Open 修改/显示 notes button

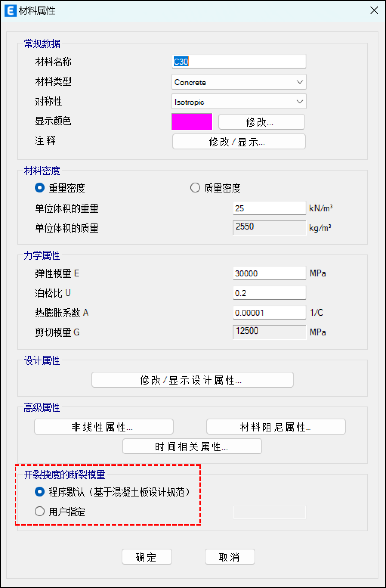point(239,142)
